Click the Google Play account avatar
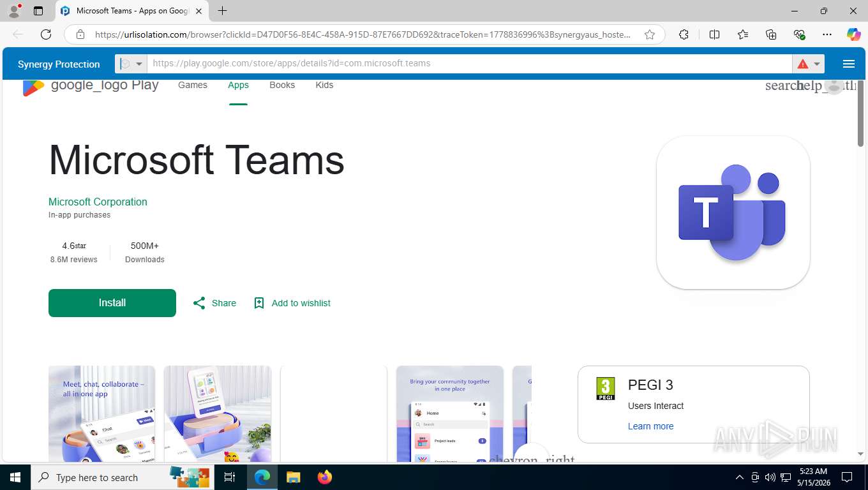This screenshot has height=490, width=868. tap(833, 85)
